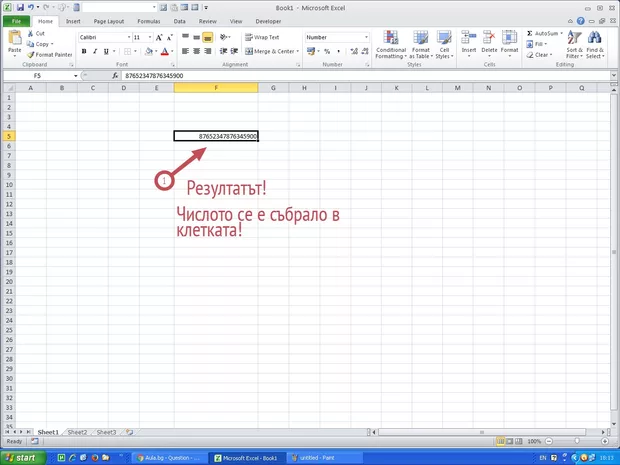Toggle Wrap Text for the cell

(x=261, y=37)
